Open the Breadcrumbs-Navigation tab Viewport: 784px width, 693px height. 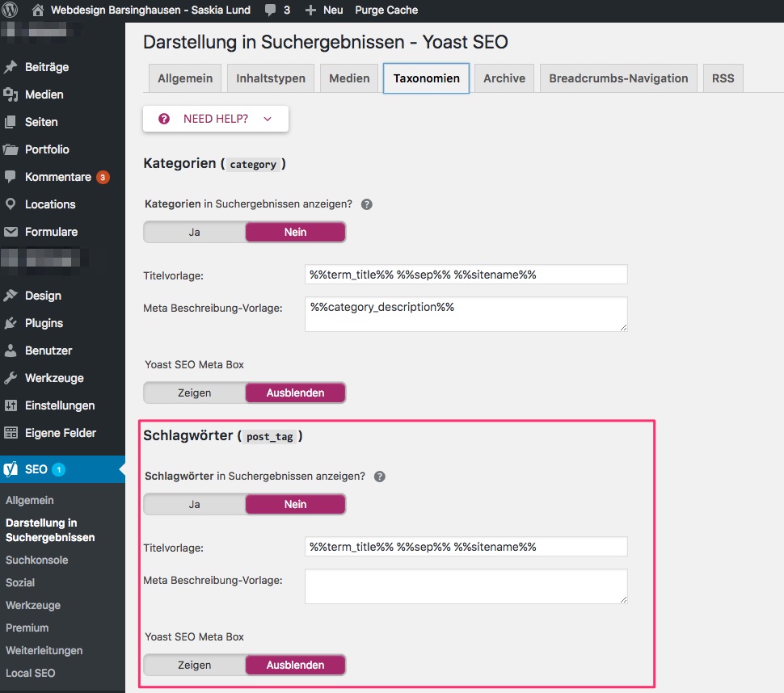coord(618,78)
